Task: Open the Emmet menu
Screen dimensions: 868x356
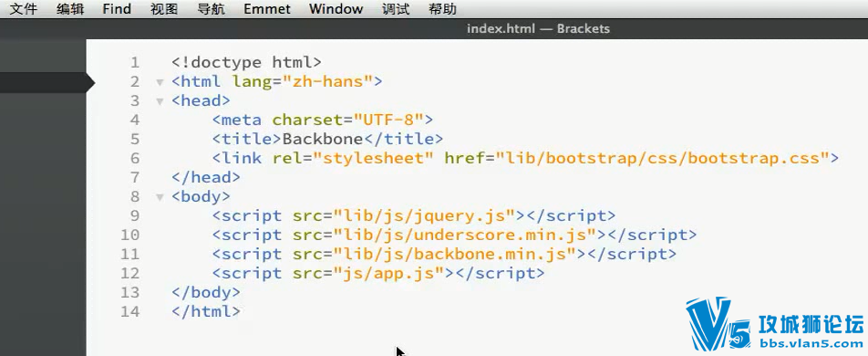Action: coord(267,9)
